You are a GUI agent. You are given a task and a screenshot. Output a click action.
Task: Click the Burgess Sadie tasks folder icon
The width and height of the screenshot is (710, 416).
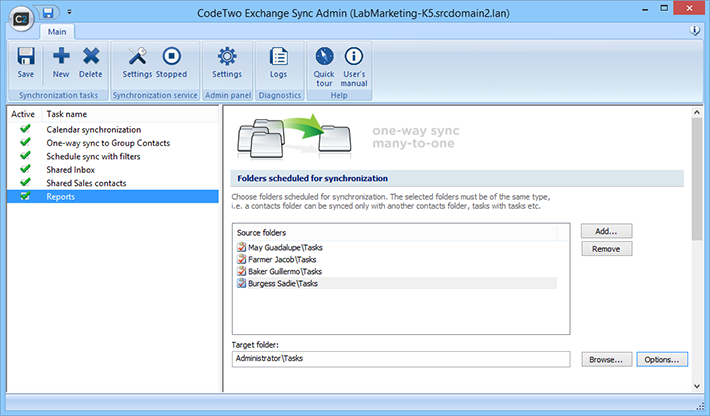[x=241, y=283]
